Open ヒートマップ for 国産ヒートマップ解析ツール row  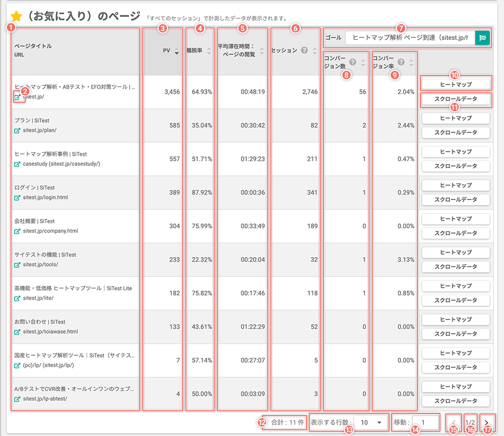pos(456,353)
